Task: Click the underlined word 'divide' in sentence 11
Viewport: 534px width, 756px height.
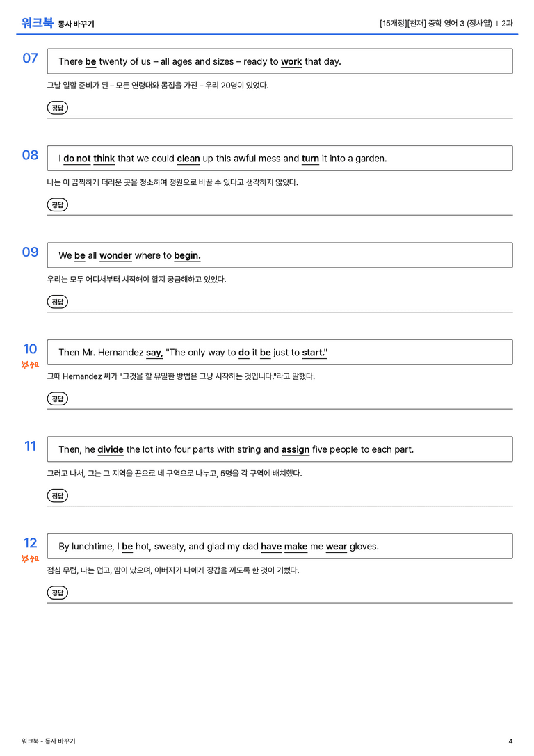Action: point(111,449)
